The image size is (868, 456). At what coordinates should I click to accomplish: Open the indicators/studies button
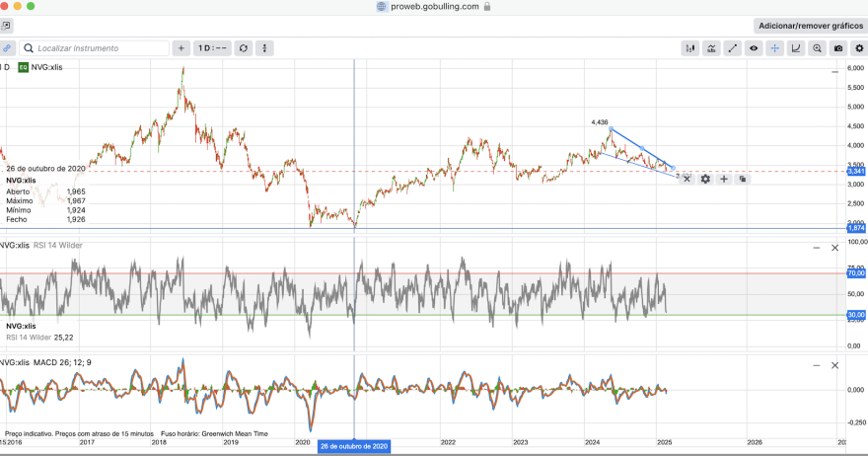[711, 48]
